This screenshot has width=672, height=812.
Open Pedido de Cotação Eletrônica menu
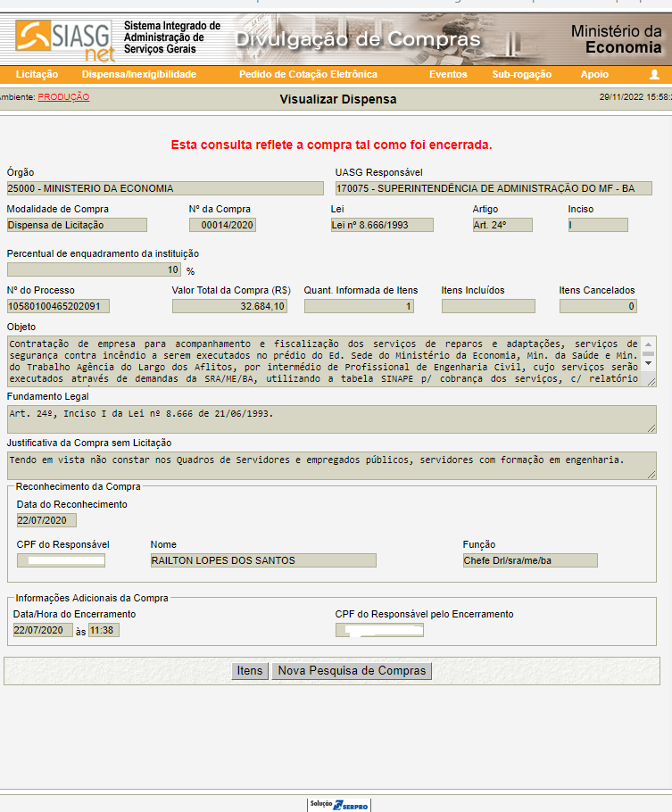[308, 75]
